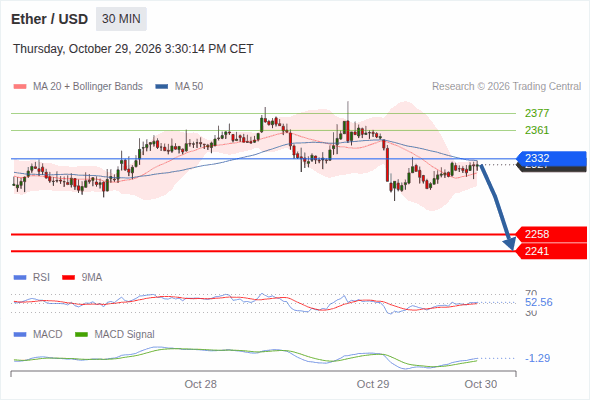Click the red 2241 support price tag

point(551,251)
